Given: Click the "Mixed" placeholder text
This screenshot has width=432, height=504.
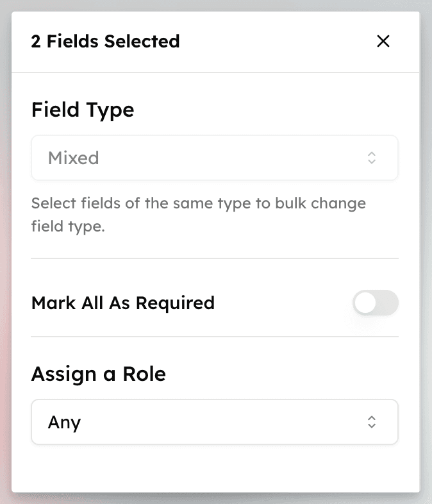Looking at the screenshot, I should (74, 158).
